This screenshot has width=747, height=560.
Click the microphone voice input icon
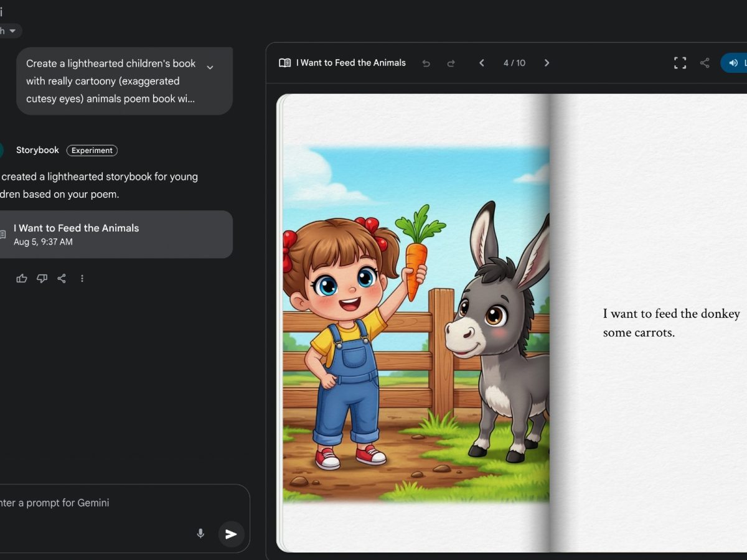pos(200,533)
